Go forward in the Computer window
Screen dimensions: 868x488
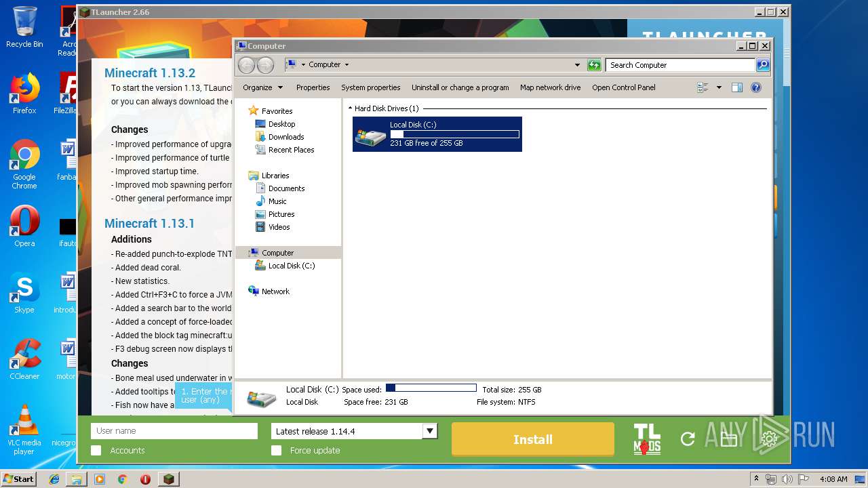pos(265,65)
